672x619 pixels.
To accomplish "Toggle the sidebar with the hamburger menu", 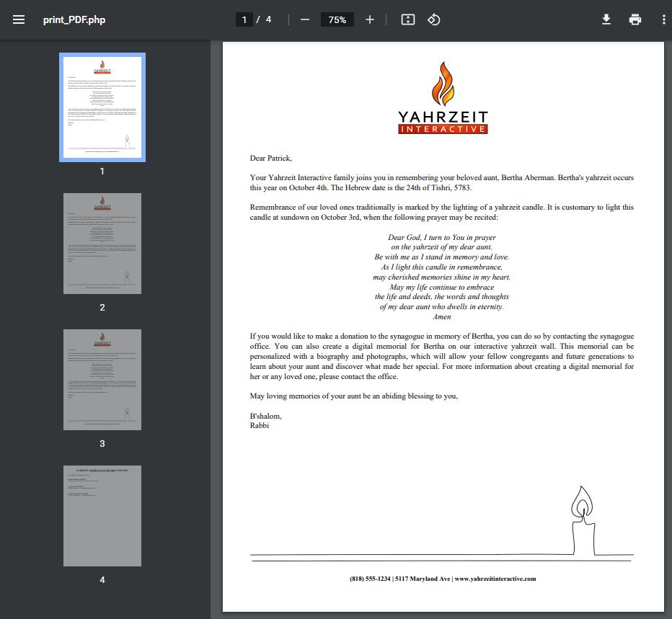I will point(19,19).
